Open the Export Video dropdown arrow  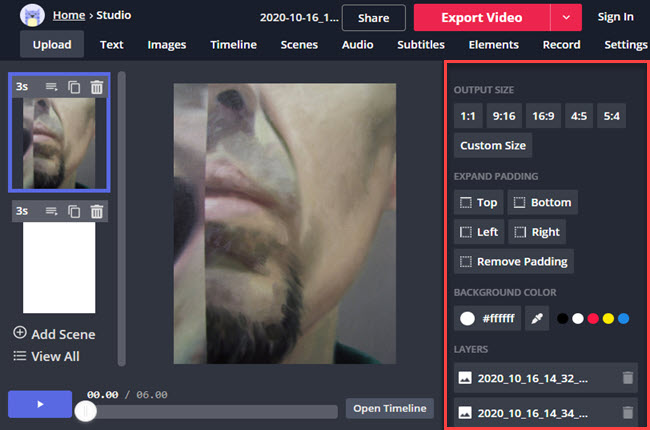coord(566,18)
